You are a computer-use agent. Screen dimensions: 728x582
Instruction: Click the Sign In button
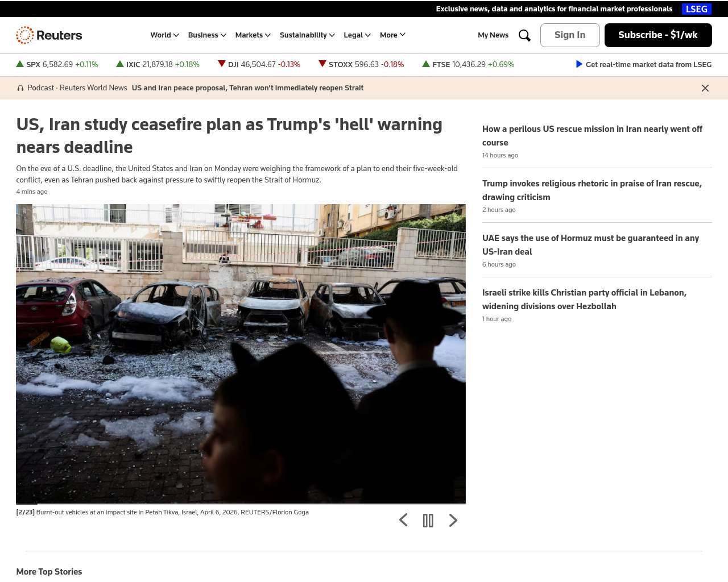(x=570, y=35)
